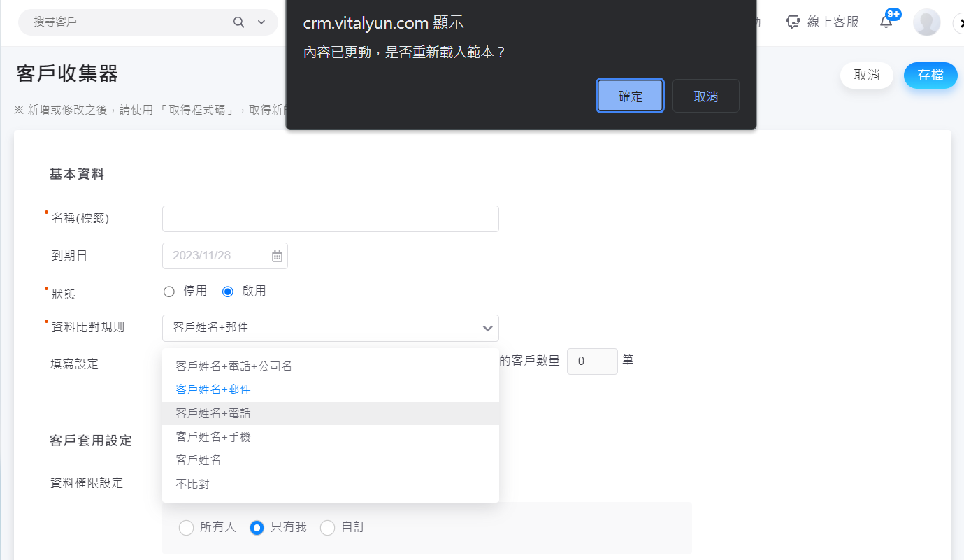Click the search magnifier icon

point(239,22)
